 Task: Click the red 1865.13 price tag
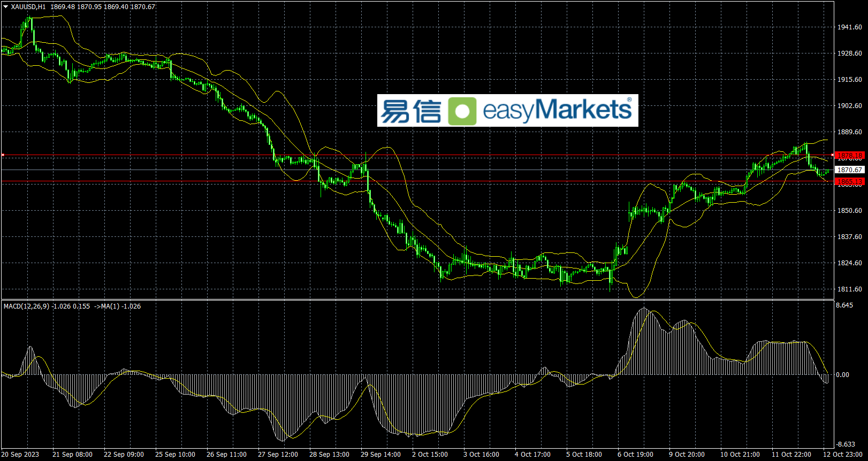[x=850, y=182]
